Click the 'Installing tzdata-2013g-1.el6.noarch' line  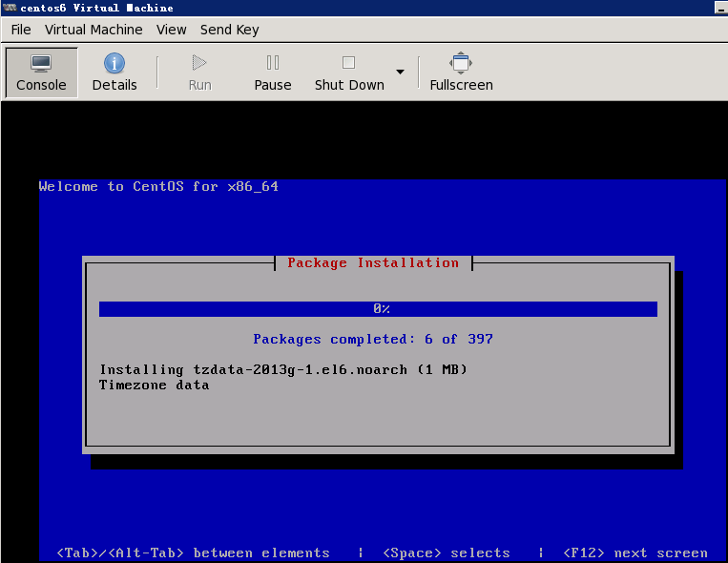point(283,369)
